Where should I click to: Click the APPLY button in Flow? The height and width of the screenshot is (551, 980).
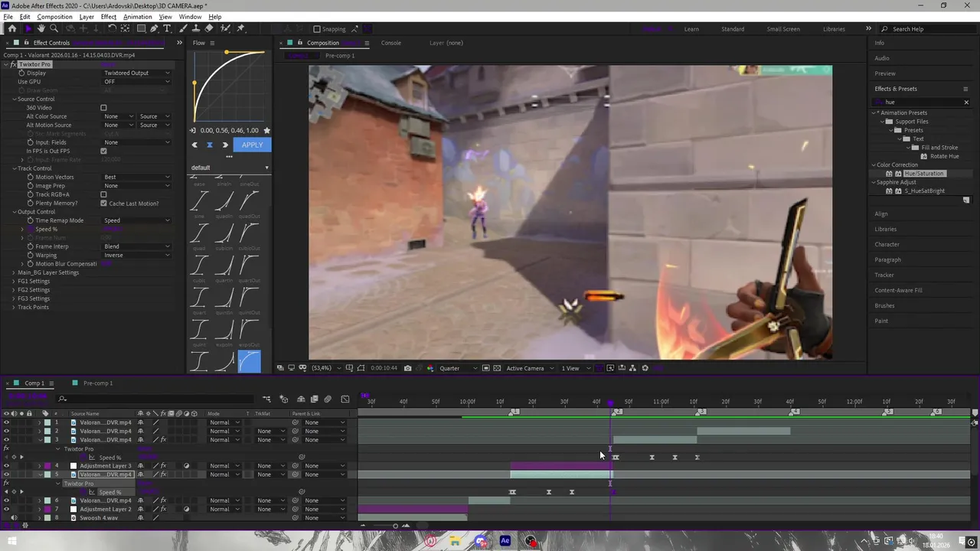pyautogui.click(x=252, y=145)
